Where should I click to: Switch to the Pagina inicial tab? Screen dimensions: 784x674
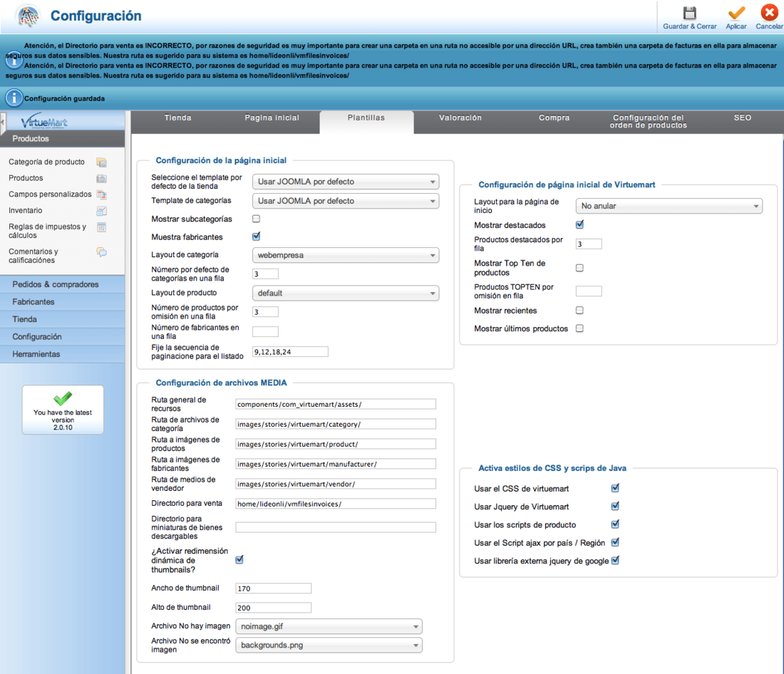272,118
